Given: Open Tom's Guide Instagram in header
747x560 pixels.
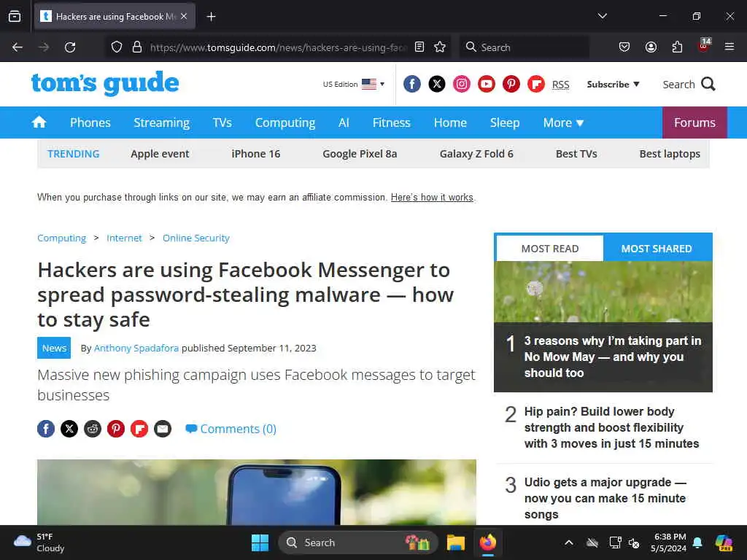Looking at the screenshot, I should tap(462, 85).
